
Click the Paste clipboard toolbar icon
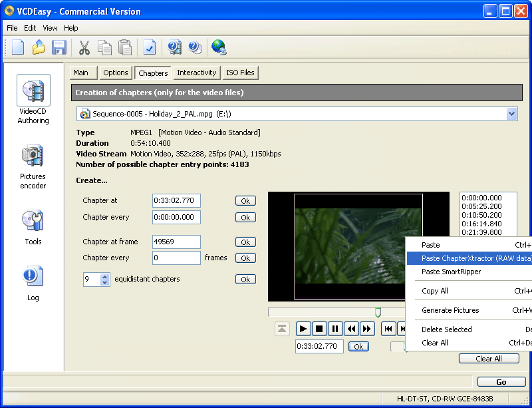tap(125, 47)
